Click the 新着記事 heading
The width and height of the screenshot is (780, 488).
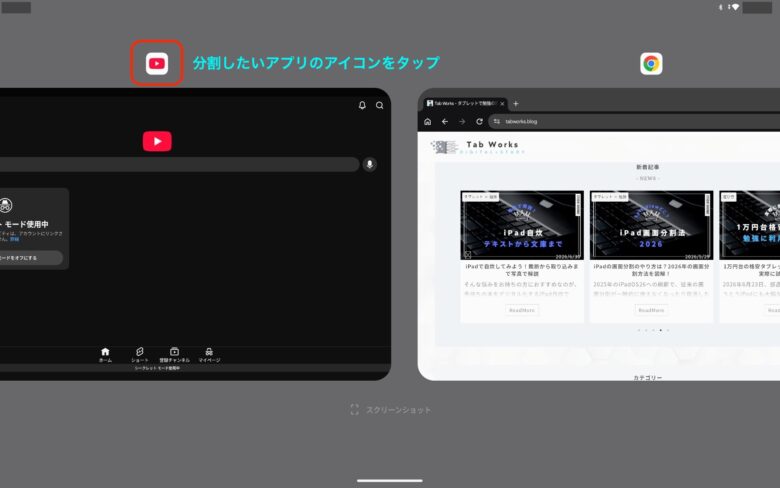pos(648,167)
